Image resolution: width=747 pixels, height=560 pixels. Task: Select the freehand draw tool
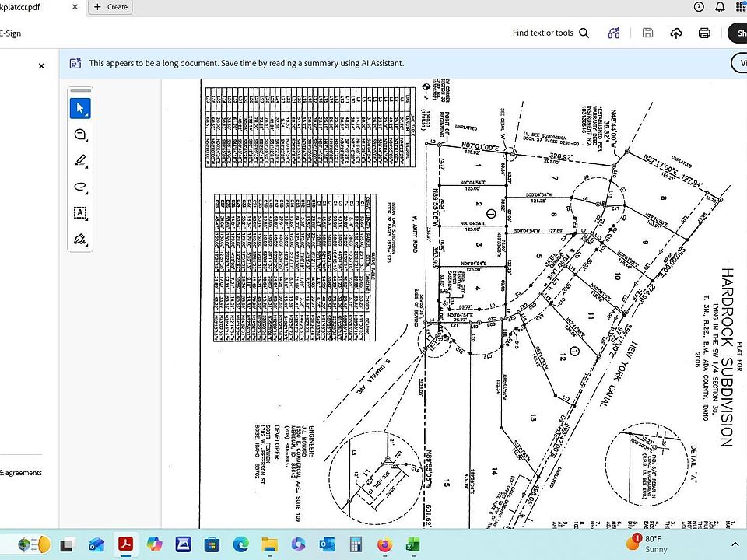80,187
